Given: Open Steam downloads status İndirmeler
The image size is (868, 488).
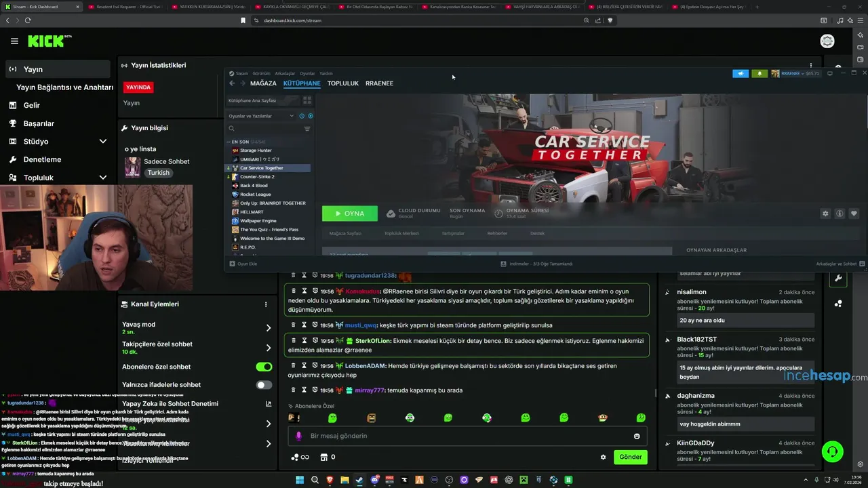Looking at the screenshot, I should point(536,264).
